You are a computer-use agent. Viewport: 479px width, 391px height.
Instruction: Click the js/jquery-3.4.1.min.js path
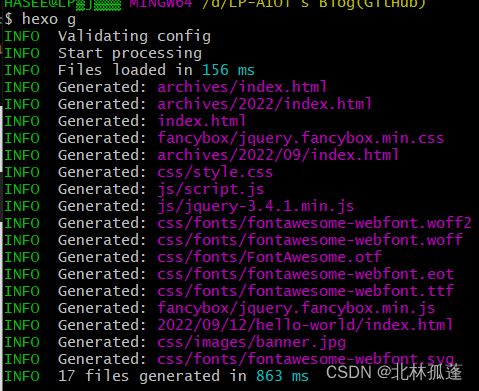(256, 206)
